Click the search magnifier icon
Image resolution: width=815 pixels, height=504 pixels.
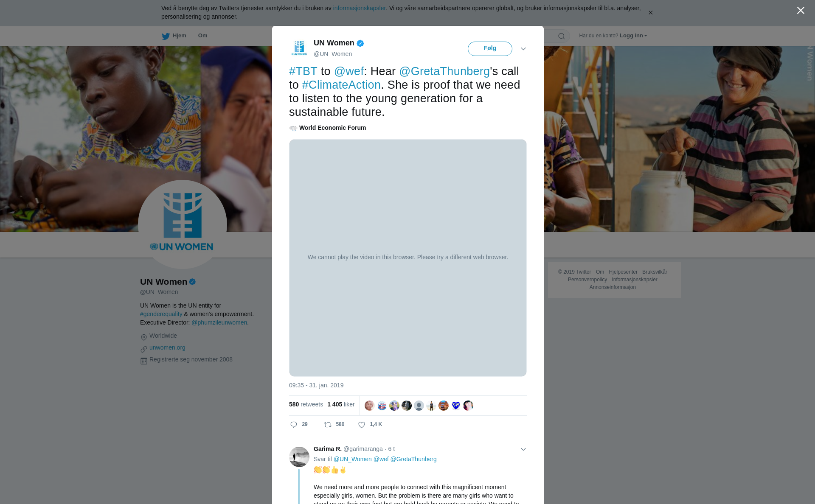point(562,36)
